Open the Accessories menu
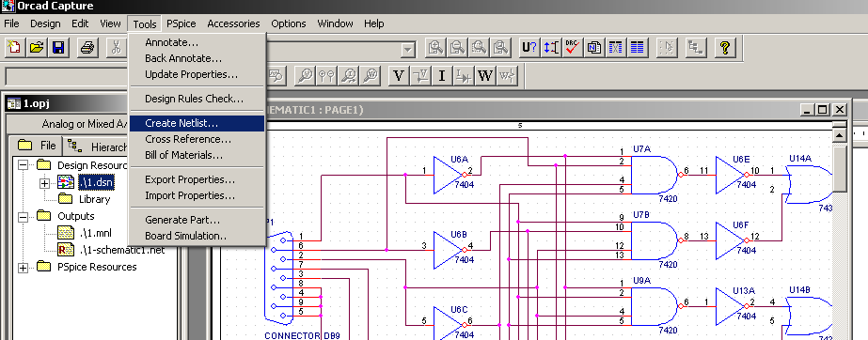This screenshot has width=868, height=340. coord(233,23)
